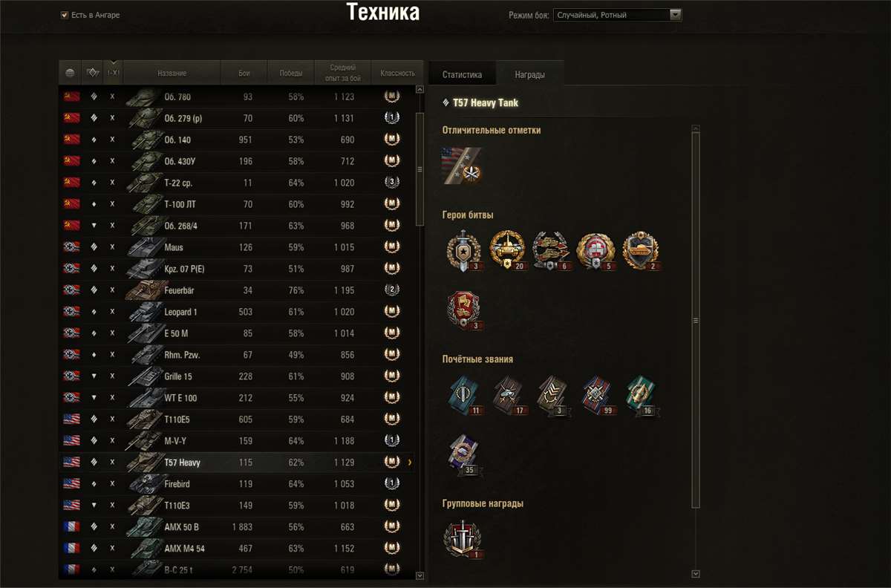The height and width of the screenshot is (588, 891).
Task: Toggle the "Есть в Ангаре" checkbox
Action: 65,15
